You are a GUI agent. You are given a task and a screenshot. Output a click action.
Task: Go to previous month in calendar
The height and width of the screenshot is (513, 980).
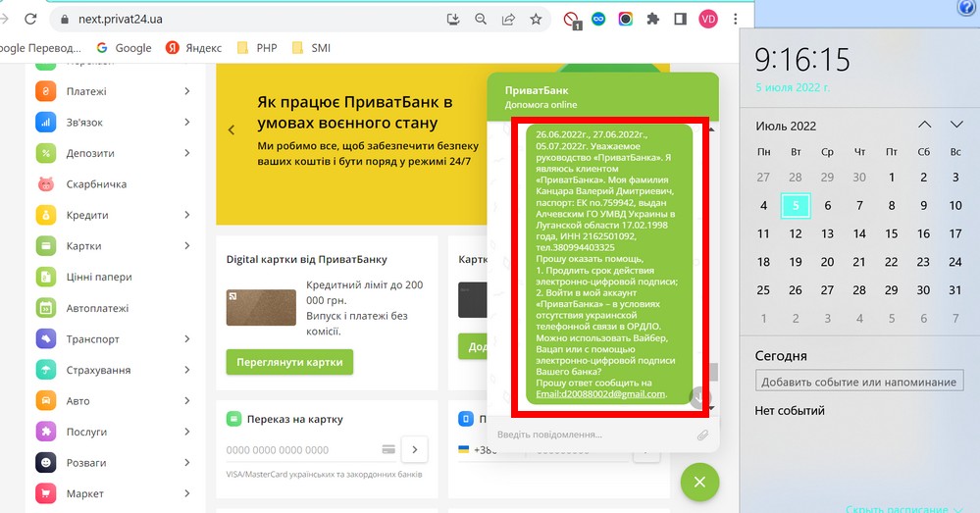pos(924,125)
